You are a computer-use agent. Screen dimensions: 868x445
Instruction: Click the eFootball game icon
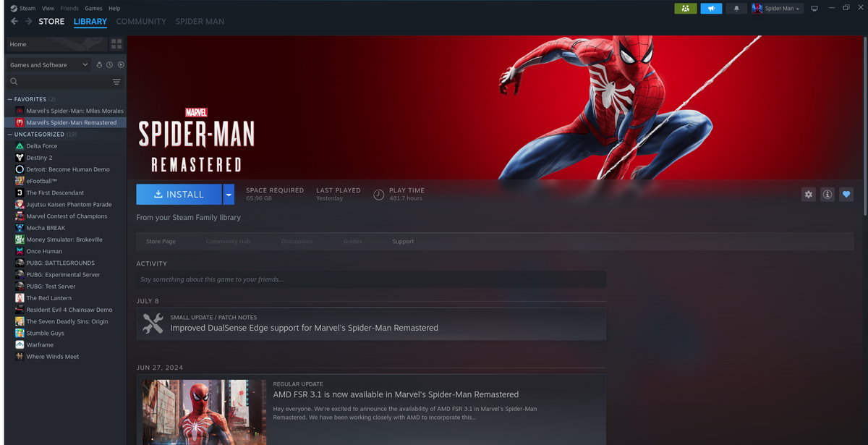pyautogui.click(x=20, y=181)
